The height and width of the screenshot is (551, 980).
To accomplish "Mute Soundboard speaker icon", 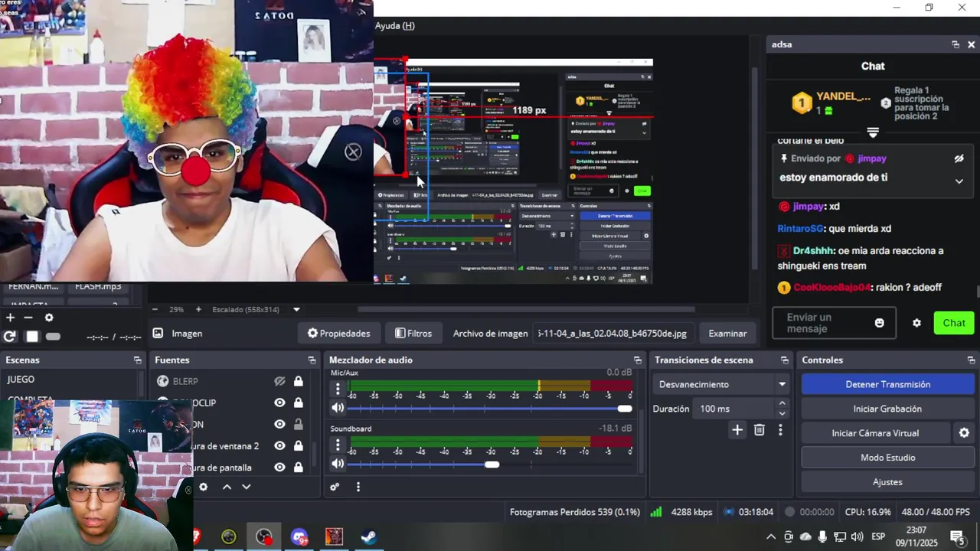I will 338,464.
